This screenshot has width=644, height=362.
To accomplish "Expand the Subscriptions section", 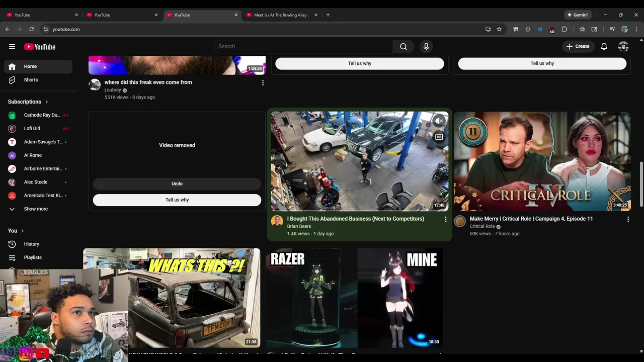I will [28, 102].
